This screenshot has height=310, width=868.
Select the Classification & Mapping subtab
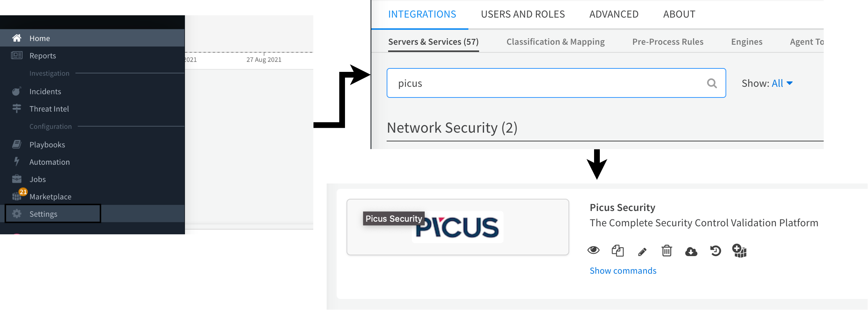coord(555,42)
